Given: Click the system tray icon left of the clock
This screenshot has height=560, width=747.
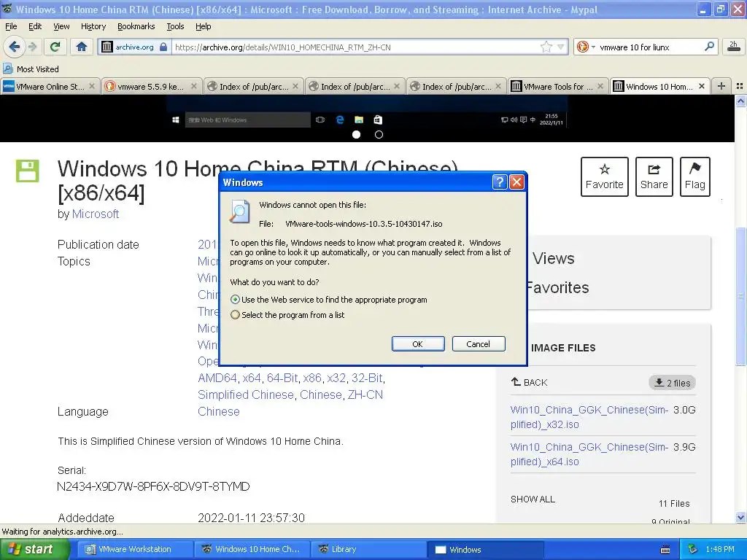Looking at the screenshot, I should point(693,550).
